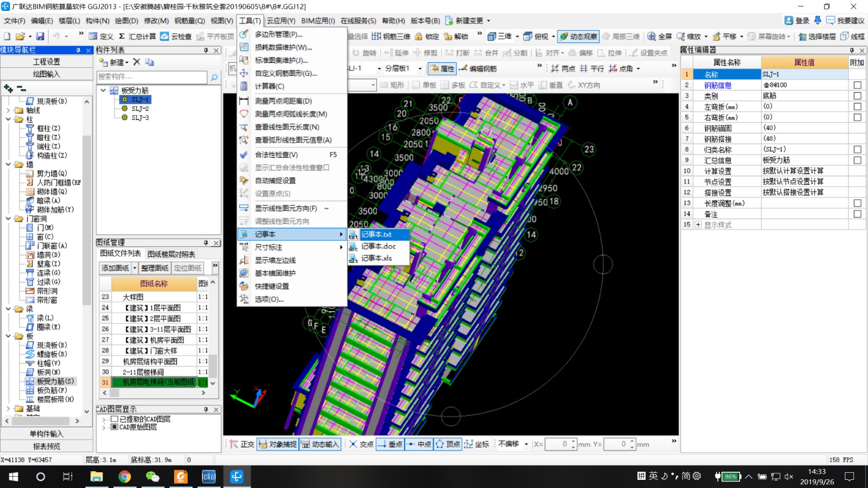The height and width of the screenshot is (488, 868).
Task: Check the 右弯折 附加 checkbox
Action: point(857,117)
